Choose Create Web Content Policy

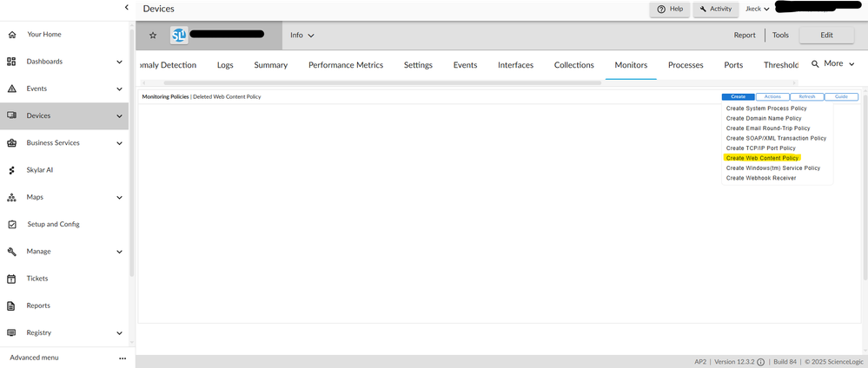pos(762,158)
